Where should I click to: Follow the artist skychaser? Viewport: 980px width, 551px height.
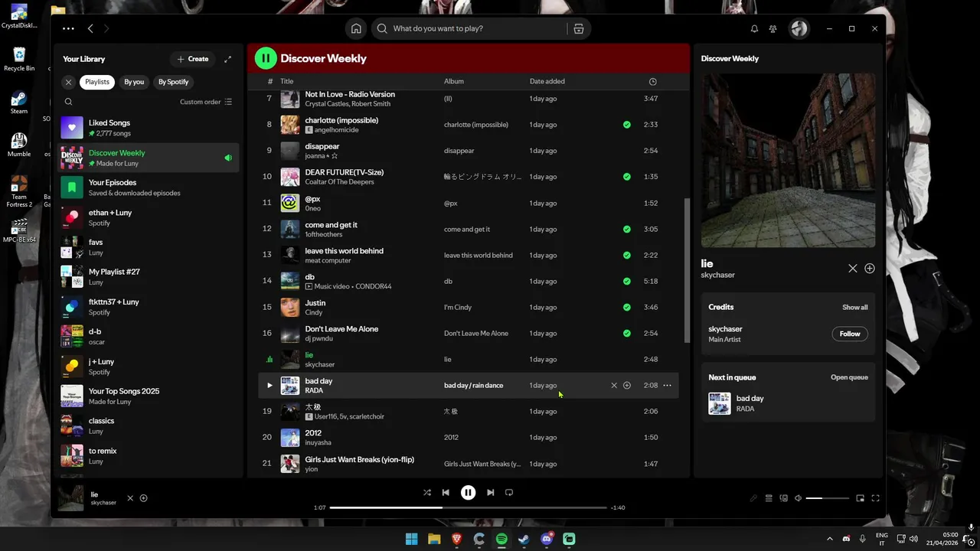tap(850, 334)
